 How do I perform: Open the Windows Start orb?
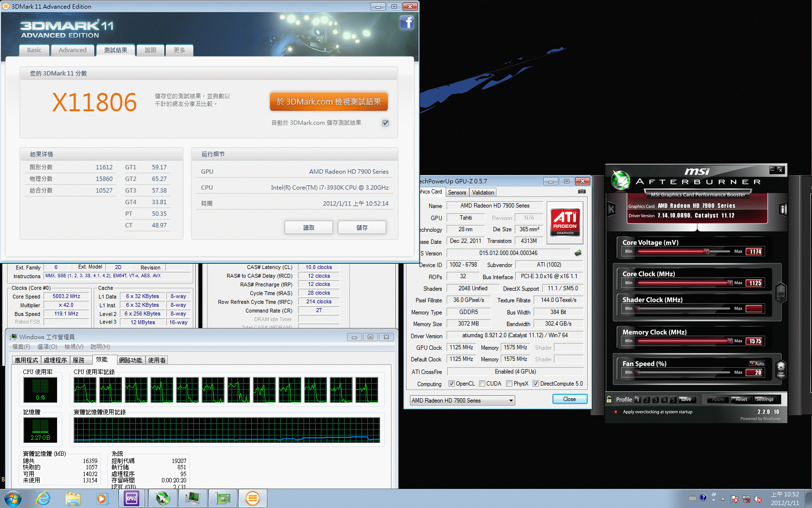point(13,498)
